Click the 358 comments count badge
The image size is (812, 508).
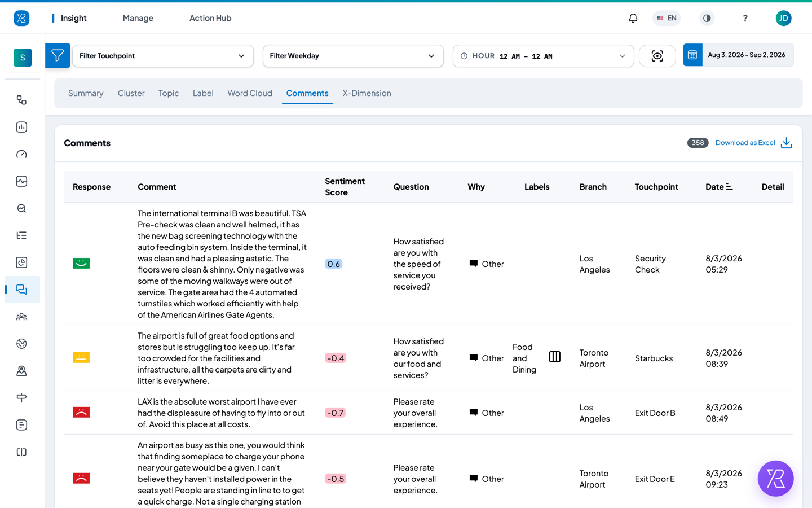click(x=698, y=143)
